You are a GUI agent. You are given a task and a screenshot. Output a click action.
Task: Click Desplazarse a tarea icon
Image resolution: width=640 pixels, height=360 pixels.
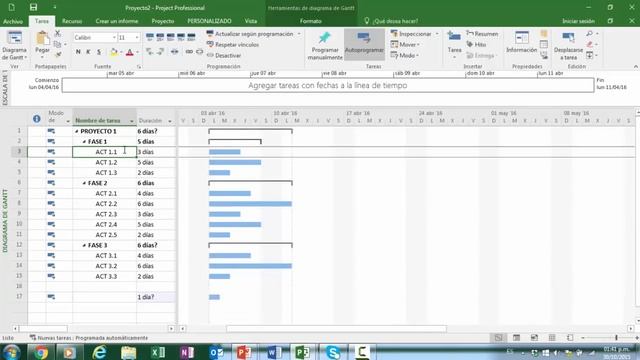tap(568, 38)
